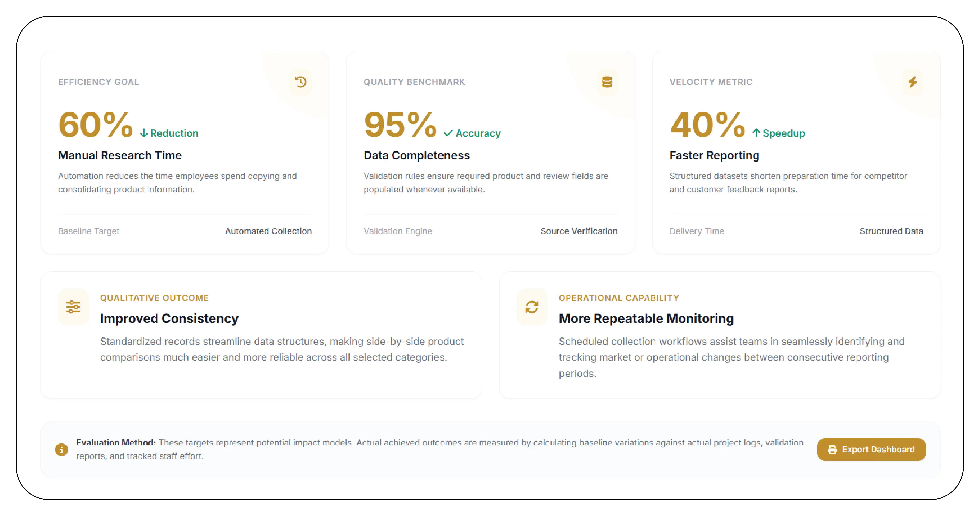Click the checkmark icon before Accuracy

tap(448, 133)
